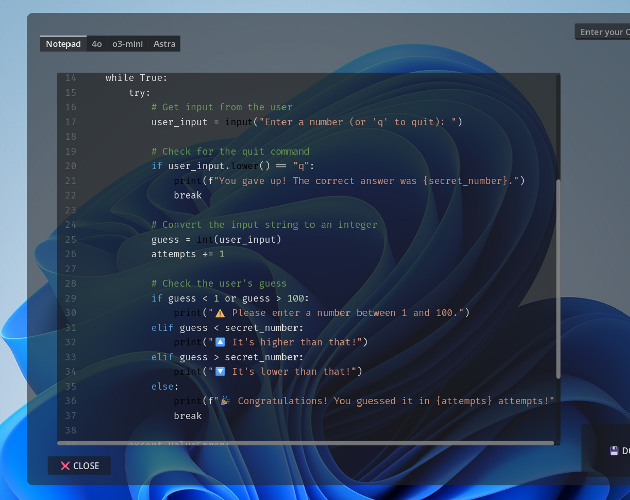This screenshot has height=500, width=630.
Task: Click the vertical scrollbar of the code editor
Action: pos(558,278)
